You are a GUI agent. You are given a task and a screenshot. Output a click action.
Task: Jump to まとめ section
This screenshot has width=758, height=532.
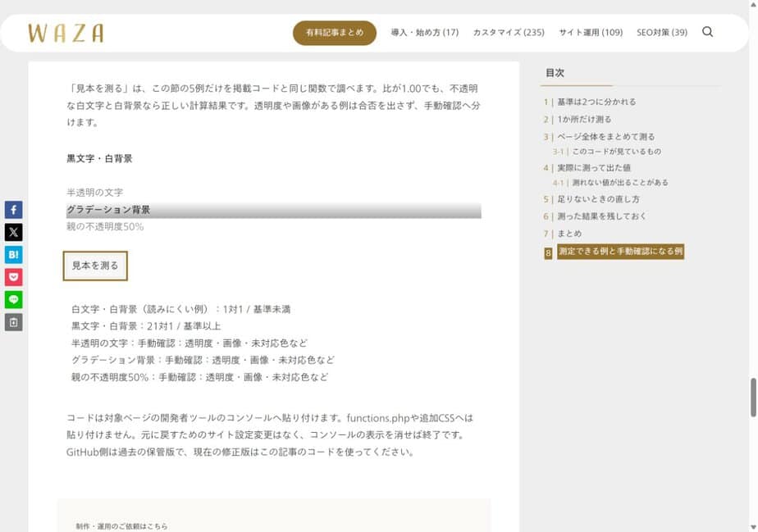point(569,234)
